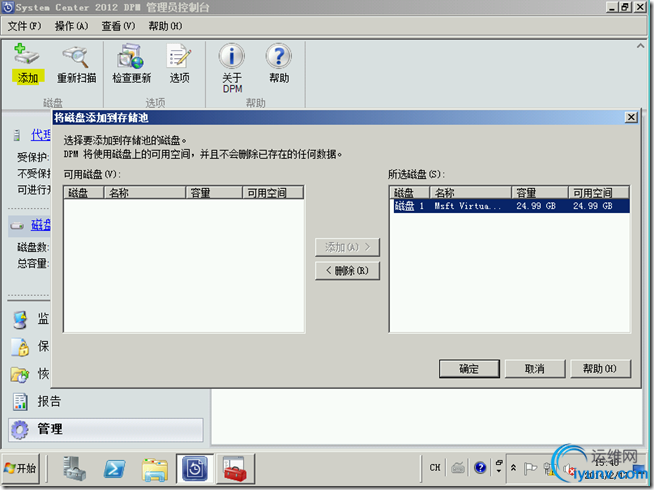The height and width of the screenshot is (490, 654).
Task: Click the disabled 添加(A) > button
Action: (x=347, y=247)
